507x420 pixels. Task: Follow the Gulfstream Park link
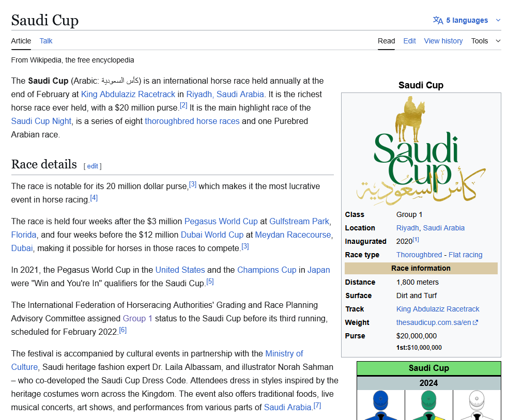[299, 222]
